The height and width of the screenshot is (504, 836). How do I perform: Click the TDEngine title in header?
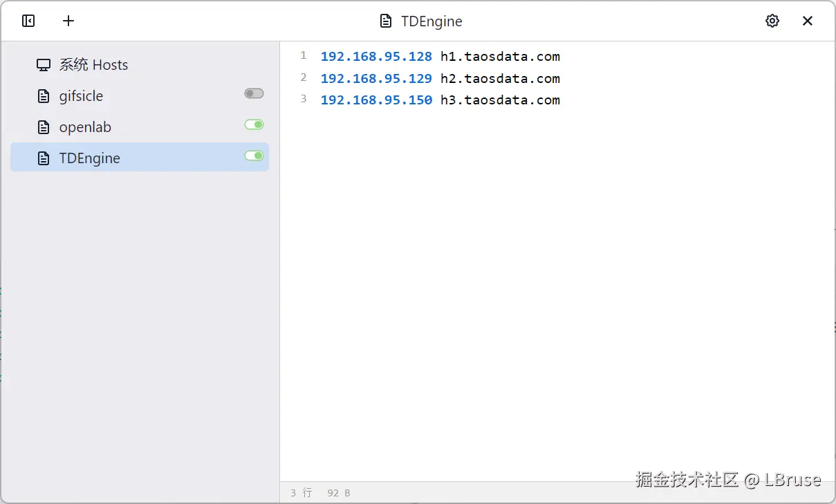click(x=431, y=21)
